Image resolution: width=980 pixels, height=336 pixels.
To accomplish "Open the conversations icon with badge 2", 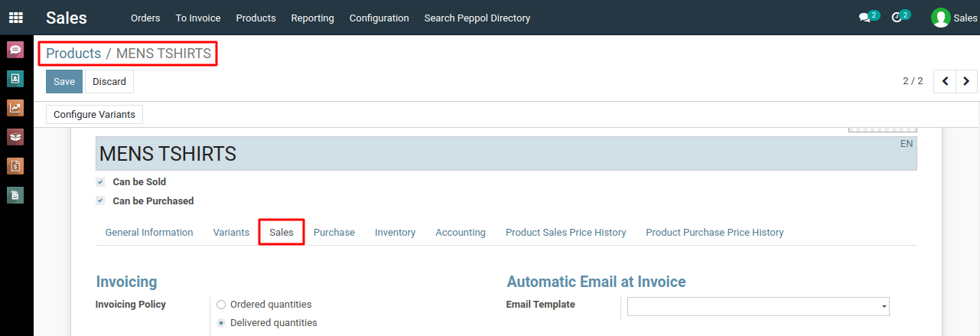I will (x=868, y=17).
